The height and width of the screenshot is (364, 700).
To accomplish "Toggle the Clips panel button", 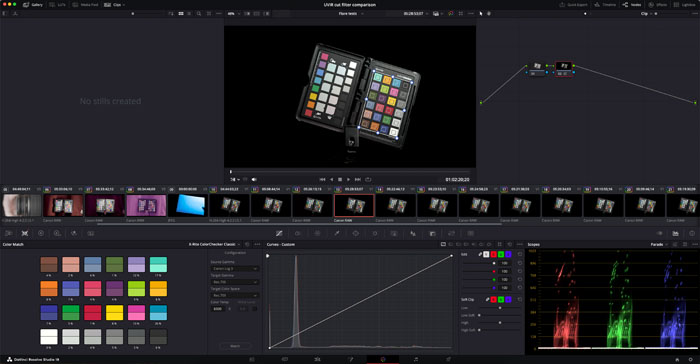I will (x=113, y=4).
